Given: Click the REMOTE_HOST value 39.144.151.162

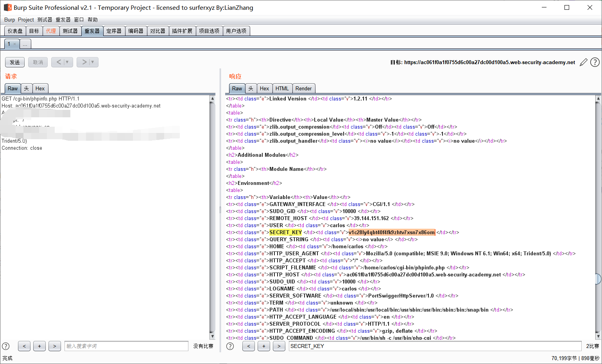Looking at the screenshot, I should pos(371,218).
